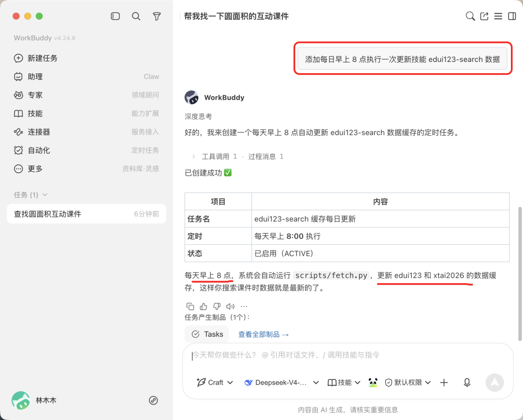523x420 pixels.
Task: Click WorkBuddy v4.24.8 title text
Action: click(x=45, y=38)
